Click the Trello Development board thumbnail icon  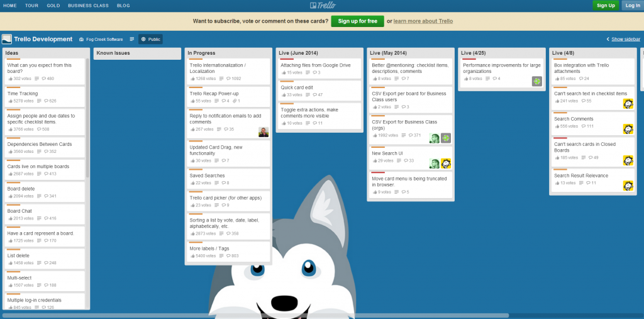point(7,39)
